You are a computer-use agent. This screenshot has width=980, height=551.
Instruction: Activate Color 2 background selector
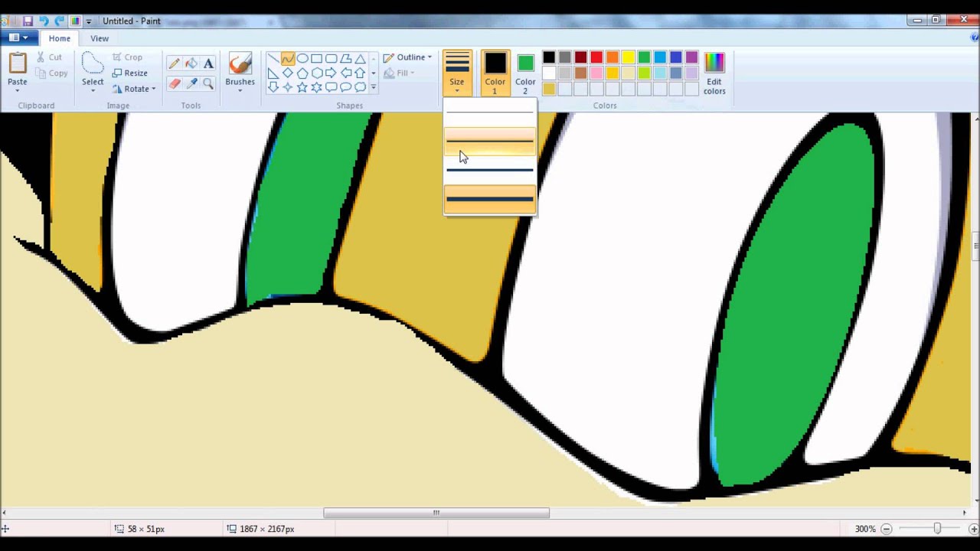525,73
